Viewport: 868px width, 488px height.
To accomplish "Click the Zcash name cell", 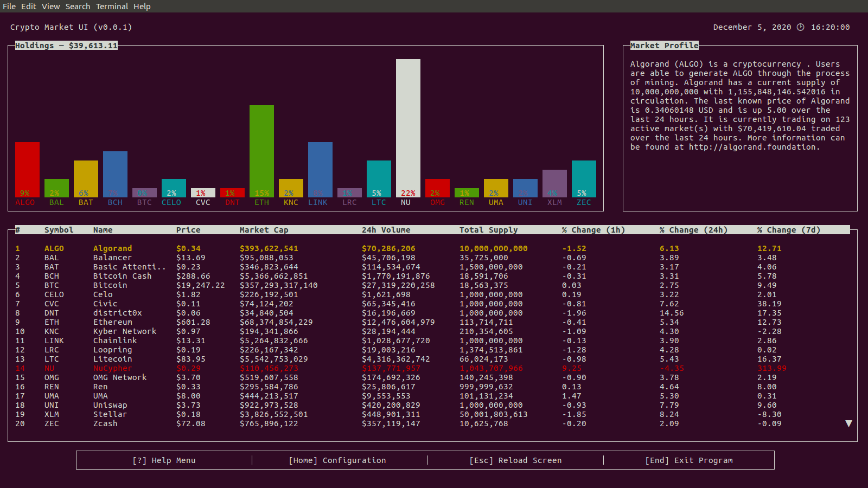I will point(105,423).
